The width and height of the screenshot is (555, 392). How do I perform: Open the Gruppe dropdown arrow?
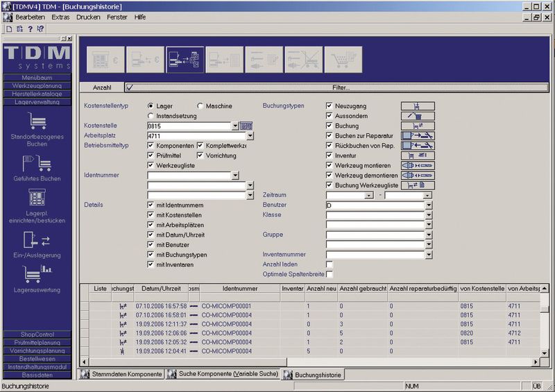429,235
